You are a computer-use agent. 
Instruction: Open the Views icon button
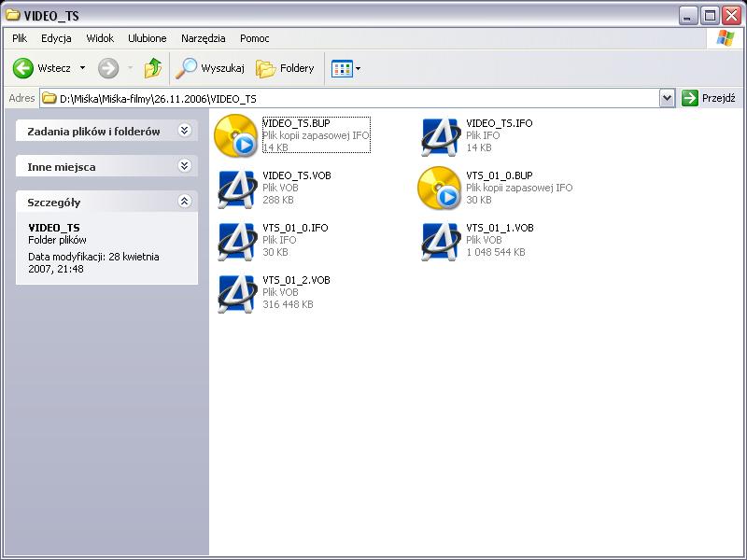click(x=342, y=68)
